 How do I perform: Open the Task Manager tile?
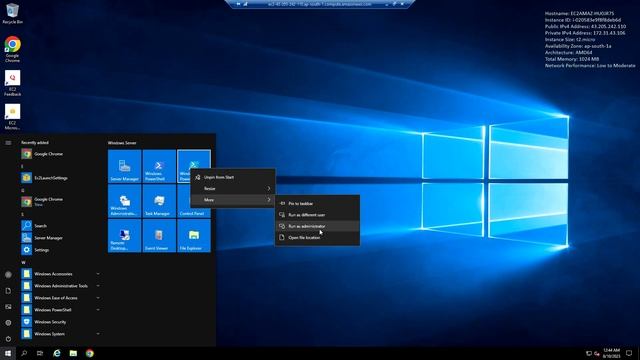pos(159,201)
